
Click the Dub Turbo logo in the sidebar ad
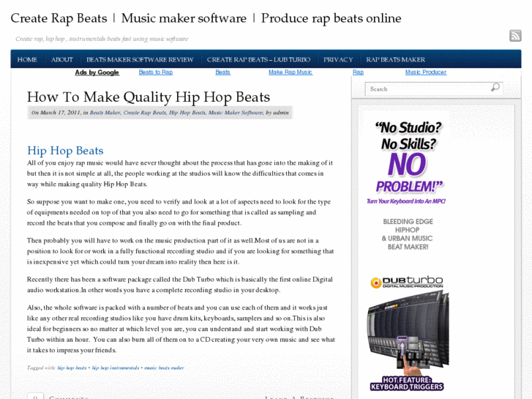[x=406, y=282]
